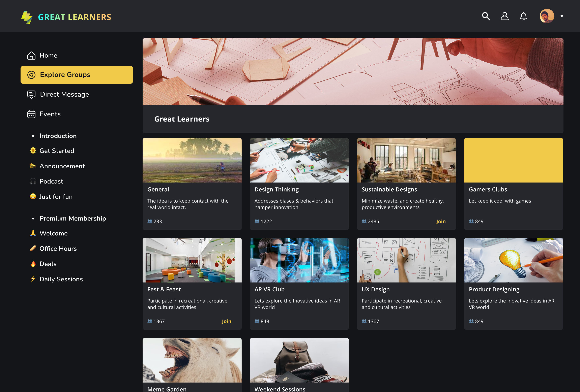Image resolution: width=580 pixels, height=392 pixels.
Task: Open the avatar account dropdown arrow
Action: (x=562, y=17)
